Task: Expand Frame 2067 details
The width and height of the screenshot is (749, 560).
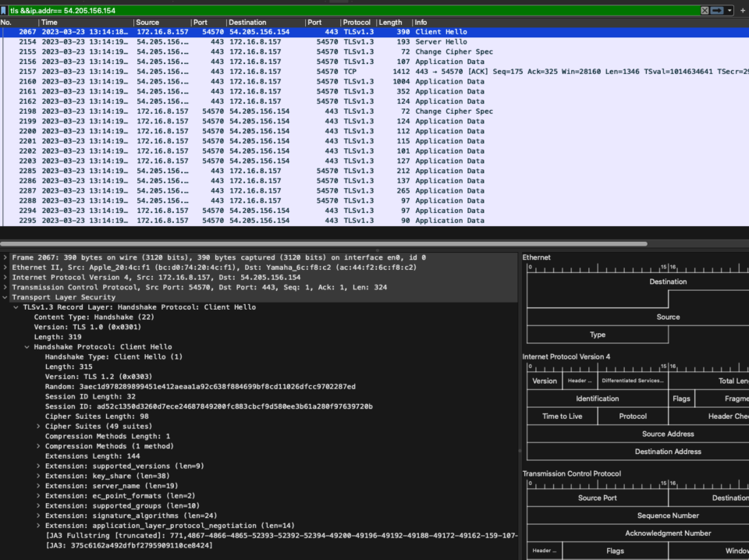Action: [5, 257]
